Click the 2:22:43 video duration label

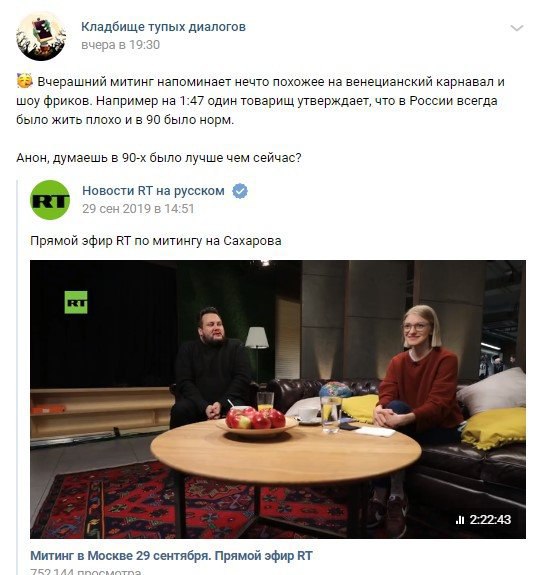490,520
